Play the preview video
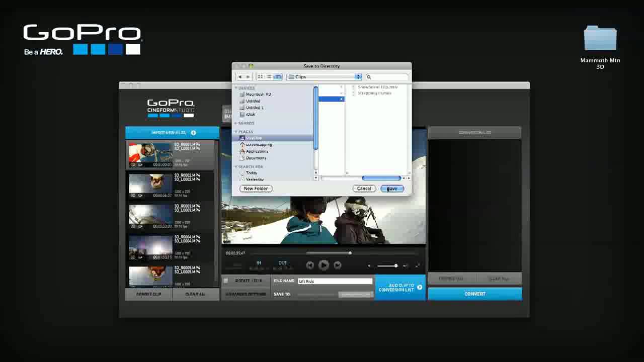 [x=324, y=265]
